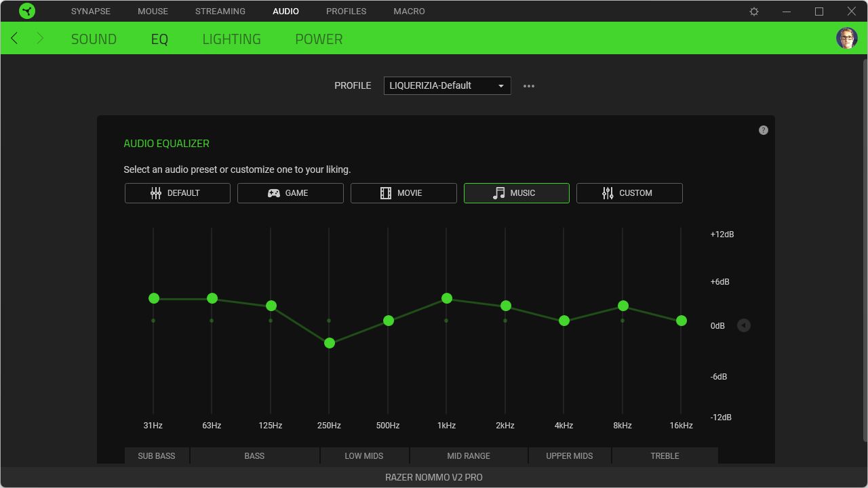Switch to the Lighting subtab
This screenshot has width=868, height=488.
tap(231, 39)
